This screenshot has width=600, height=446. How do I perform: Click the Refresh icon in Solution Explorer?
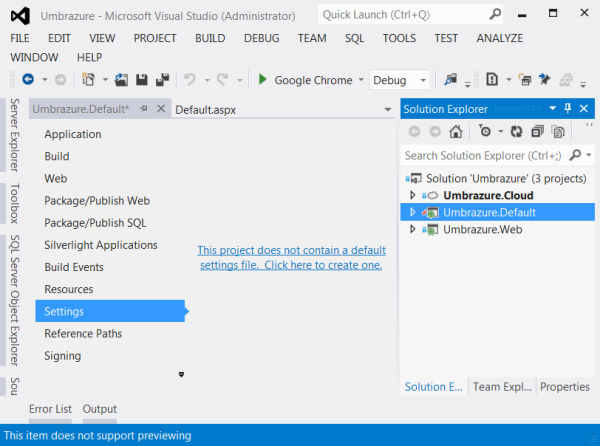pos(516,131)
